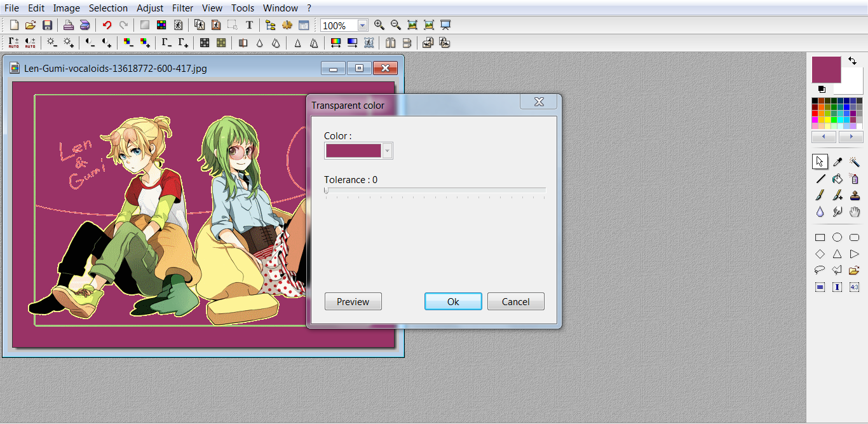Click the Undo red arrow icon
This screenshot has height=424, width=868.
(107, 25)
